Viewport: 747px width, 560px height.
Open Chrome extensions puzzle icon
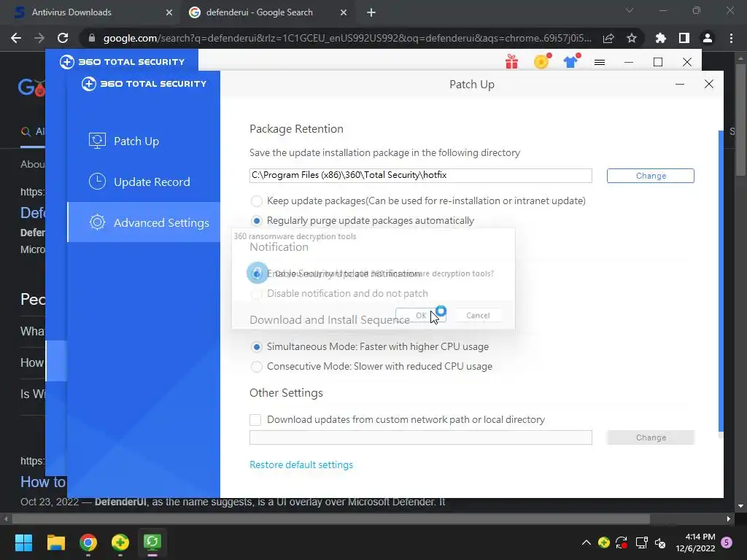[x=660, y=38]
